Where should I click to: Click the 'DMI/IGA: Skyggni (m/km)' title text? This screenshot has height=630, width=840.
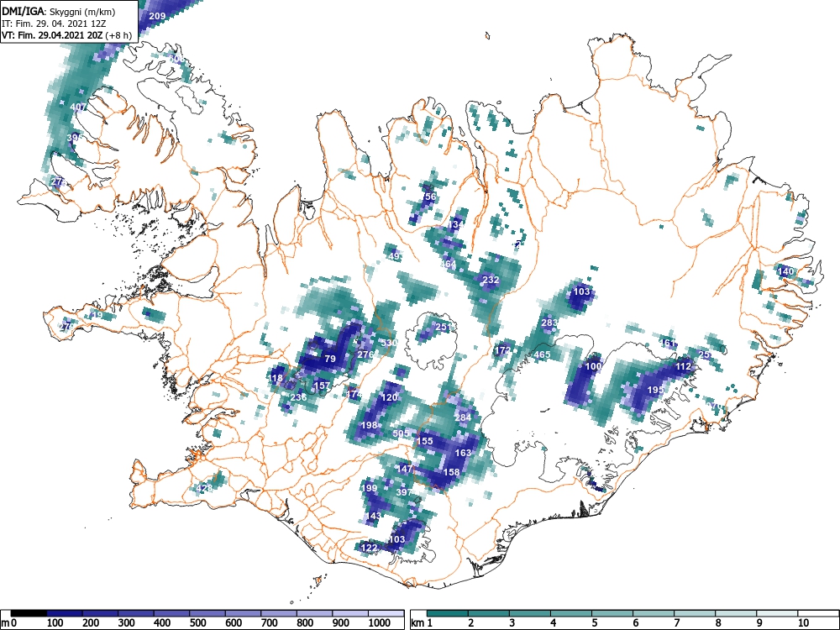pos(59,11)
